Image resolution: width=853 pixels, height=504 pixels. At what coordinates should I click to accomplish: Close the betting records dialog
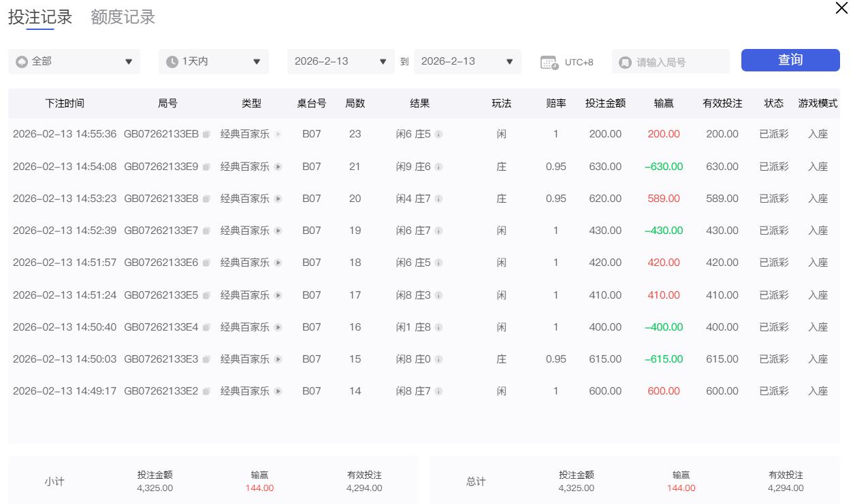841,8
